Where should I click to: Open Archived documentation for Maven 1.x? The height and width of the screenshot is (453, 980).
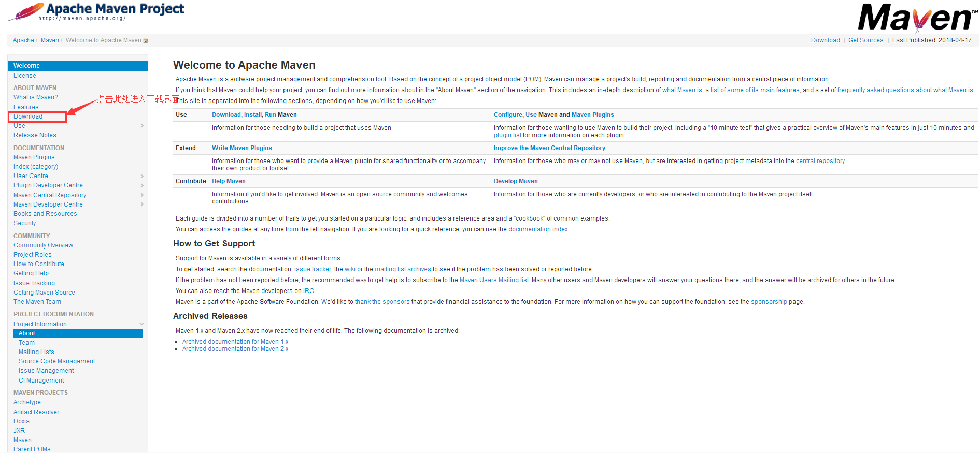coord(235,342)
